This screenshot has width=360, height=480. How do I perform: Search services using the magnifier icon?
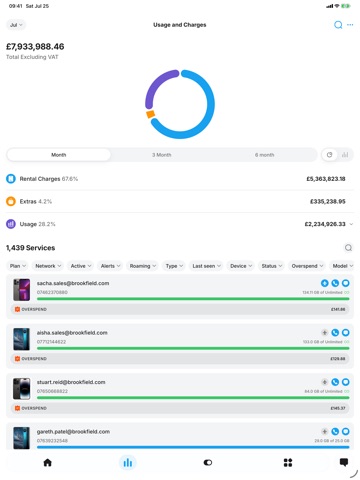click(348, 248)
